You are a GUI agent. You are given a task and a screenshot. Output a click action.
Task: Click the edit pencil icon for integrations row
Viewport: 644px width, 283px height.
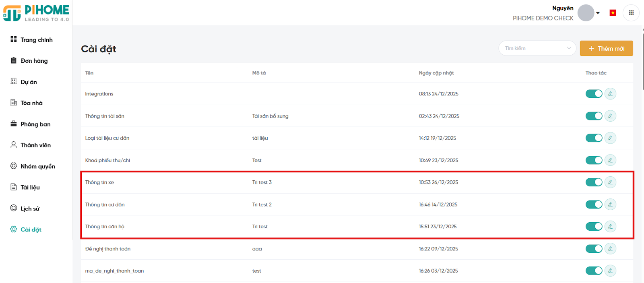click(x=610, y=94)
